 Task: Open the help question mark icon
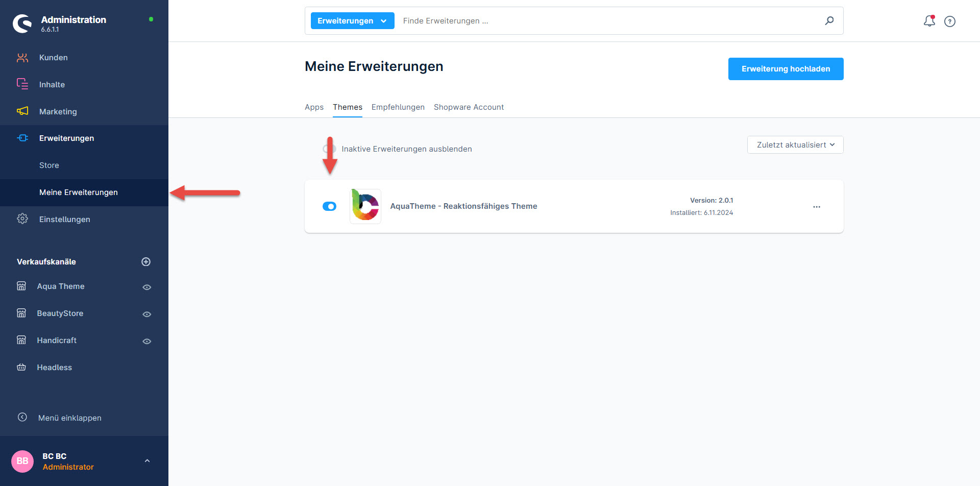[x=949, y=21]
